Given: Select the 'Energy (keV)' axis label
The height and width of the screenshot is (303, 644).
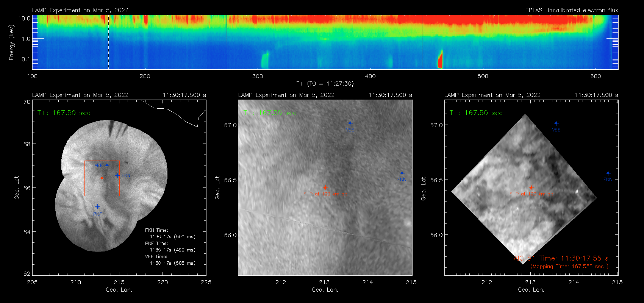Looking at the screenshot, I should (11, 42).
